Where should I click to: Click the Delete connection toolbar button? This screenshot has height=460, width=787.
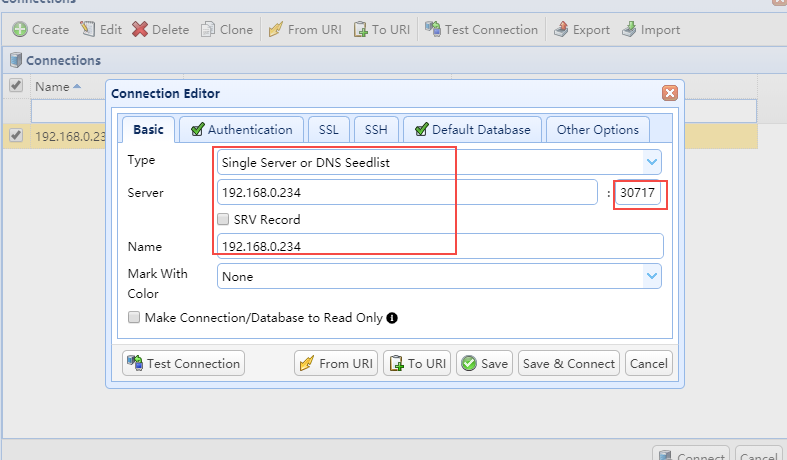coord(161,30)
